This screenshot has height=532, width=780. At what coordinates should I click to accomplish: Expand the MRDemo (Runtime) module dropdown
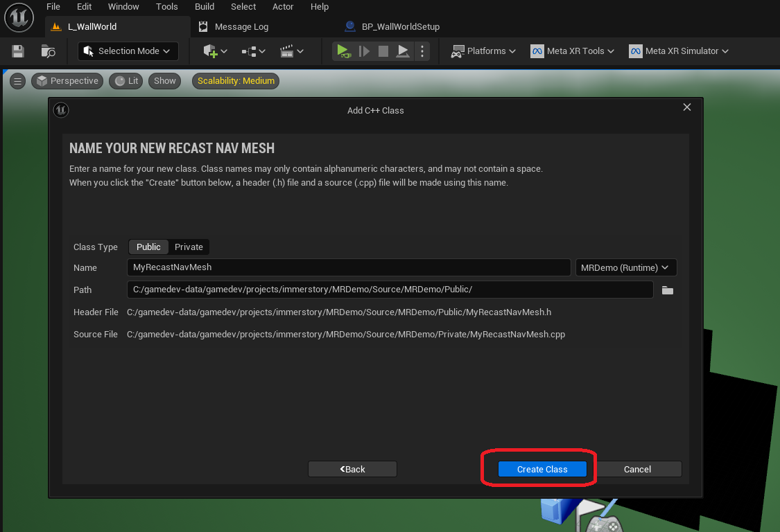[x=625, y=268]
